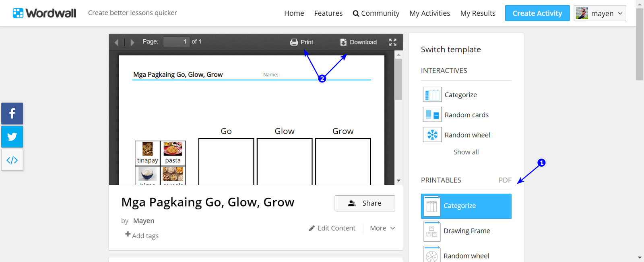Go to the previous page arrow
Screen dimensions: 644x262
116,42
